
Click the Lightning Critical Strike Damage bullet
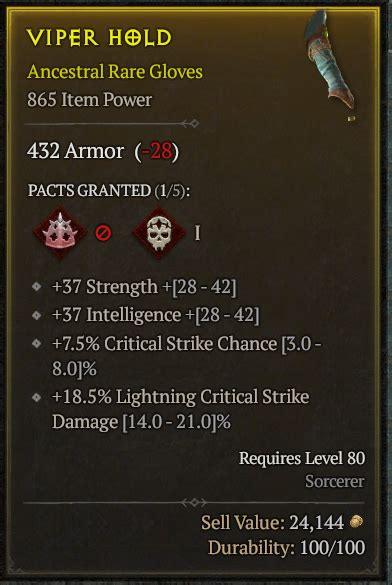(37, 397)
